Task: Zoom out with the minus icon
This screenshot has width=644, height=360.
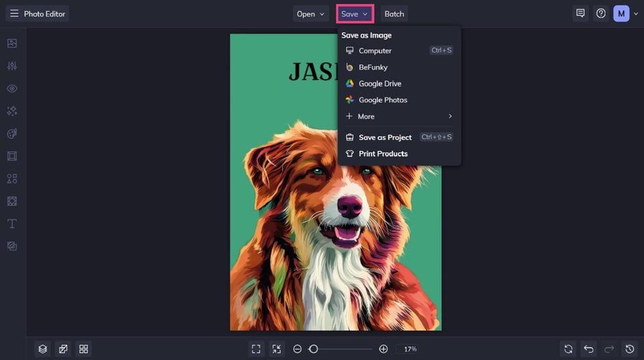Action: pyautogui.click(x=297, y=349)
